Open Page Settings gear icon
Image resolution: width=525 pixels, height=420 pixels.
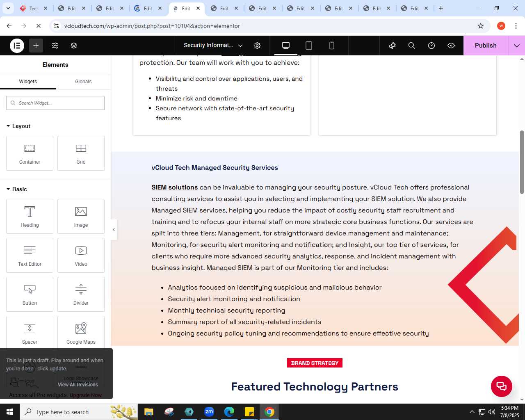pyautogui.click(x=257, y=46)
